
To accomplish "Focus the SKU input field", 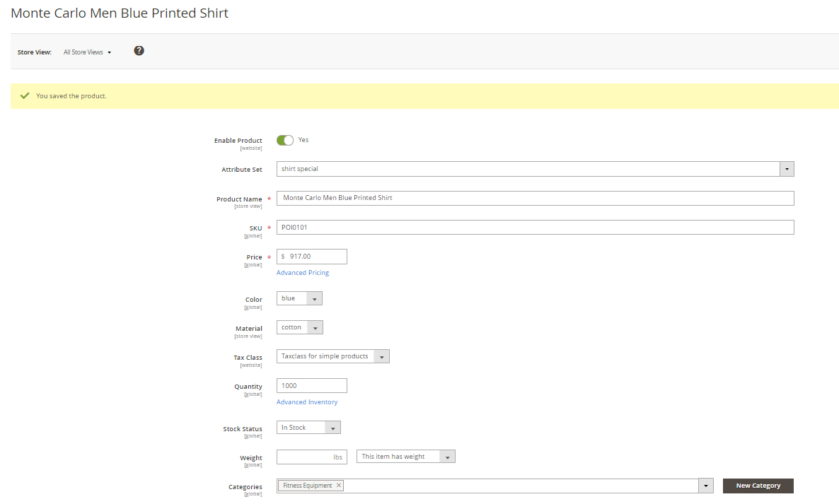I will click(535, 227).
